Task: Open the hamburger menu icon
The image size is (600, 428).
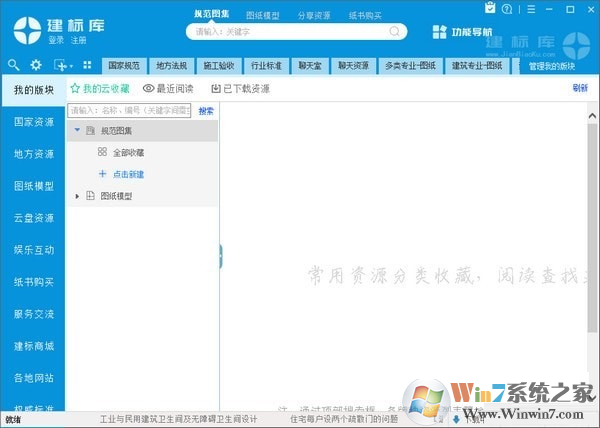Action: pyautogui.click(x=531, y=9)
